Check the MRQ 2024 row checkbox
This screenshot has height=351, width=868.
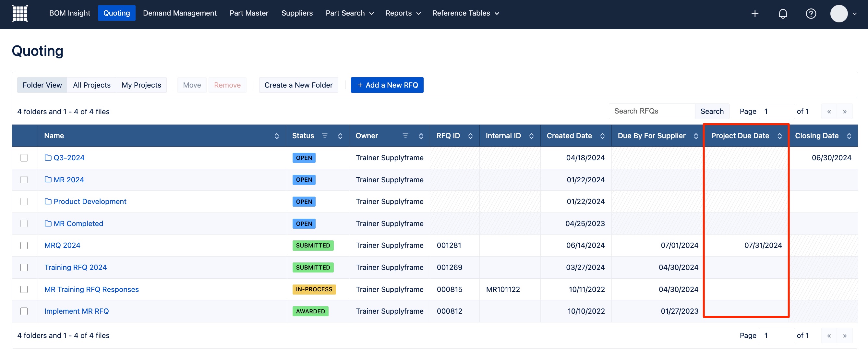click(x=24, y=246)
